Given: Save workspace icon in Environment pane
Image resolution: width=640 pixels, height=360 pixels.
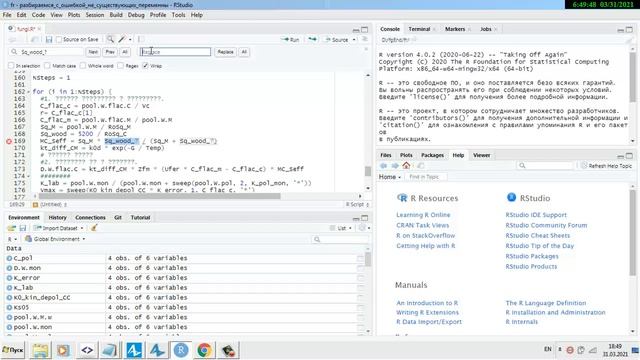Looking at the screenshot, I should tap(23, 228).
